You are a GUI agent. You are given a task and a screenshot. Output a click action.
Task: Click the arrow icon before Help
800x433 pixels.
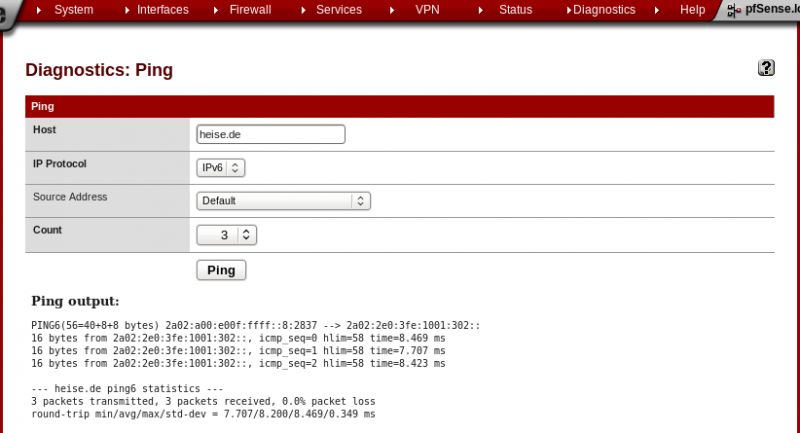(657, 10)
